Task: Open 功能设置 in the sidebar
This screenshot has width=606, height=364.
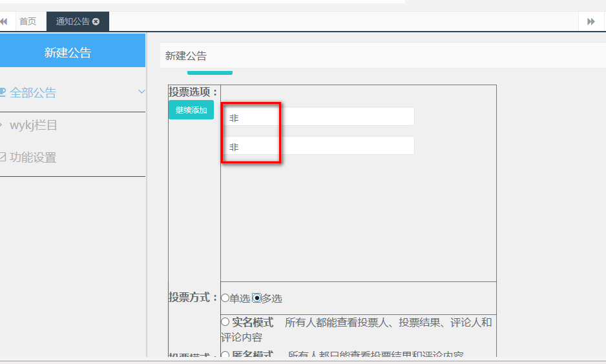Action: [x=33, y=157]
